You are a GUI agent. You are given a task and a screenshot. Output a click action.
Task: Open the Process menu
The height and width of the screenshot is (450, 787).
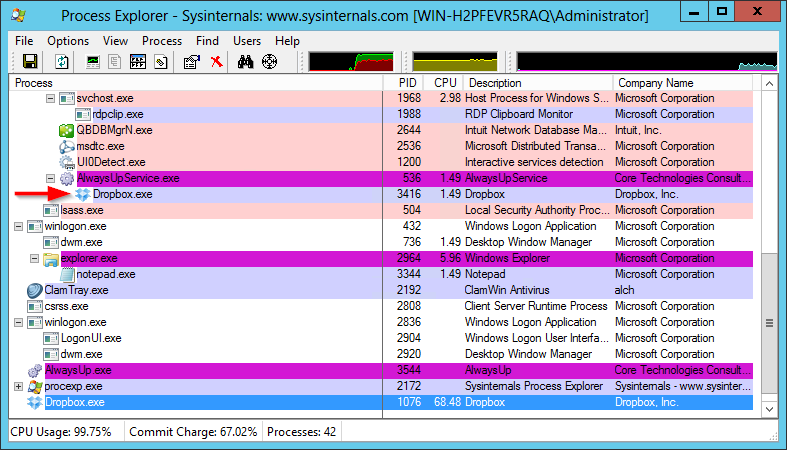coord(162,41)
